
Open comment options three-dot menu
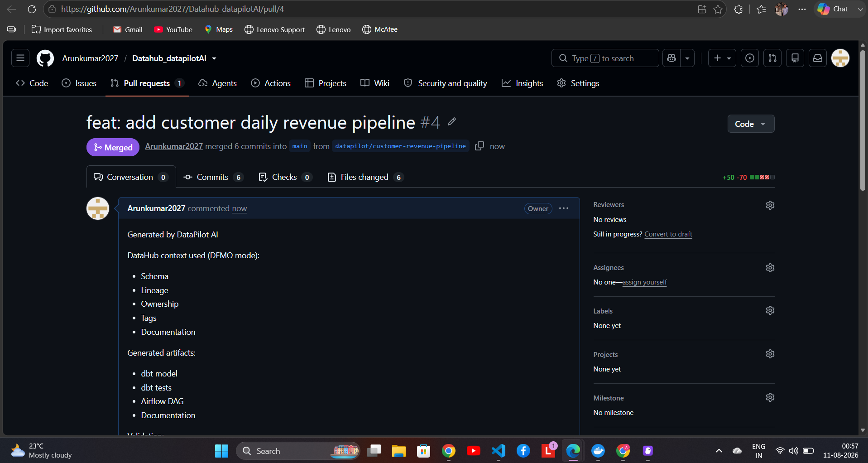pyautogui.click(x=564, y=208)
